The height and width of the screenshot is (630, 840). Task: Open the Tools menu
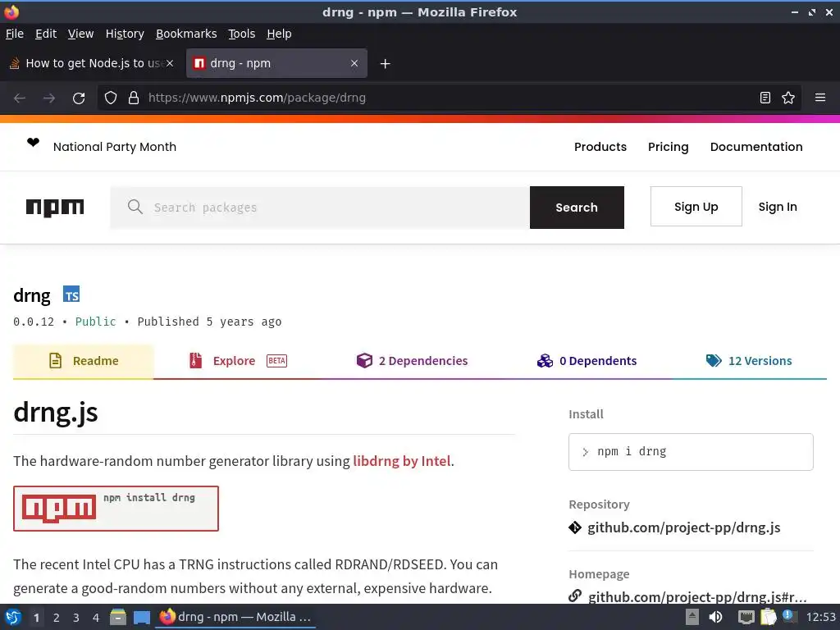[x=242, y=34]
